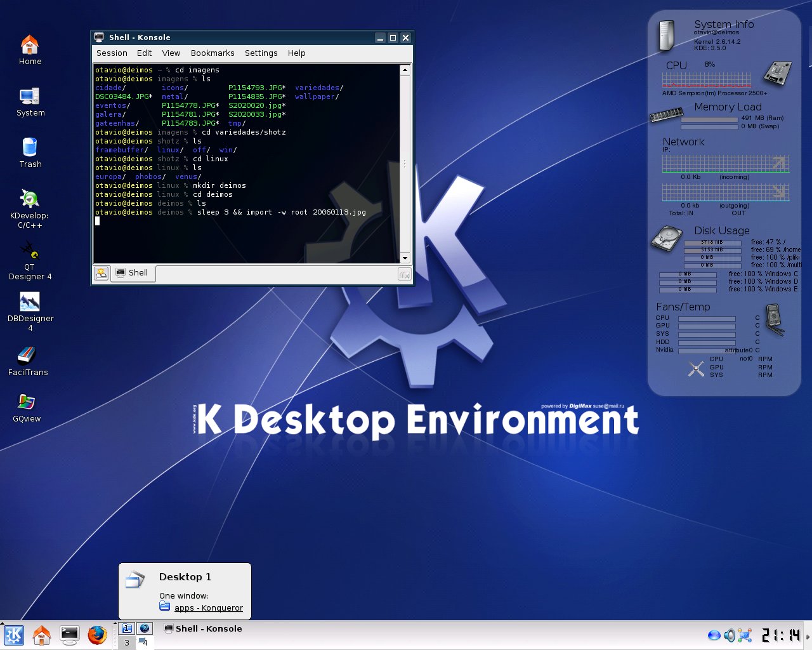Screen dimensions: 812x650
Task: Open the volume speaker tray icon
Action: coord(730,635)
